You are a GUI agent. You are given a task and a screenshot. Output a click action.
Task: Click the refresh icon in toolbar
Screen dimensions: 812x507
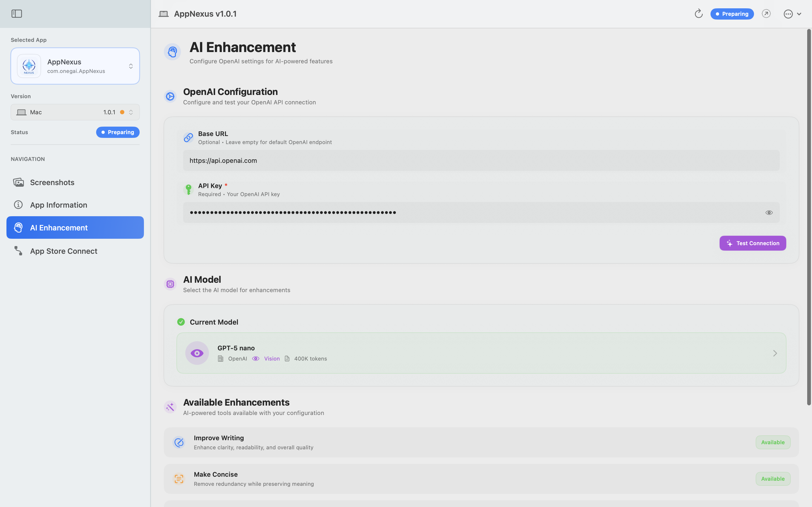click(x=698, y=14)
